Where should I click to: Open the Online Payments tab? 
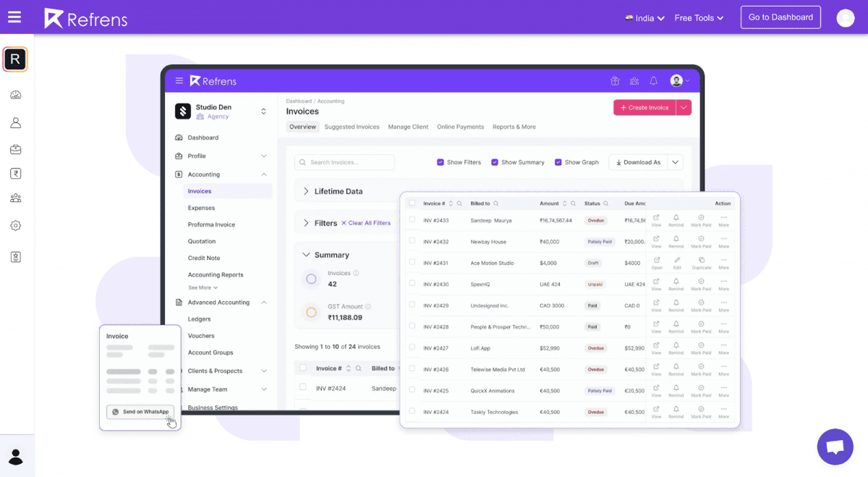(x=460, y=127)
